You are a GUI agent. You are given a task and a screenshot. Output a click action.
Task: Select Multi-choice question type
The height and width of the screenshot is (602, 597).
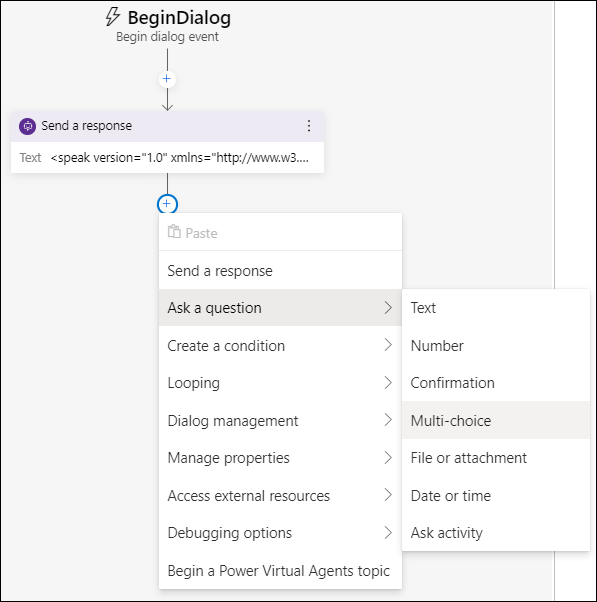(496, 420)
